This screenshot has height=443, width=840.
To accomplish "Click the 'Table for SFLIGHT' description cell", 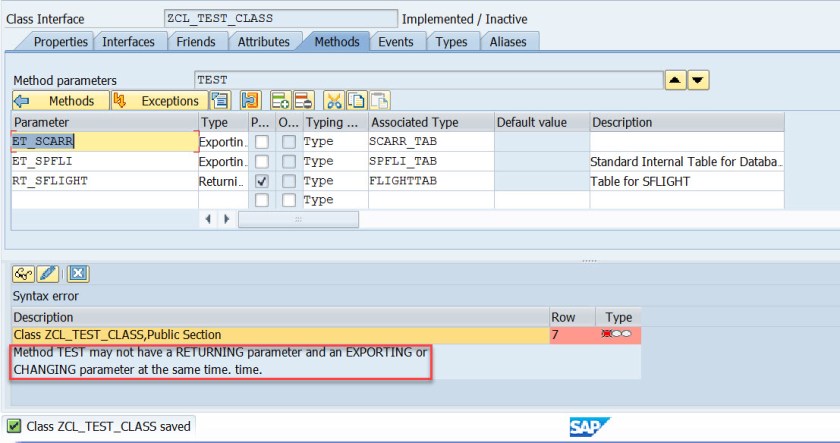I will point(687,181).
